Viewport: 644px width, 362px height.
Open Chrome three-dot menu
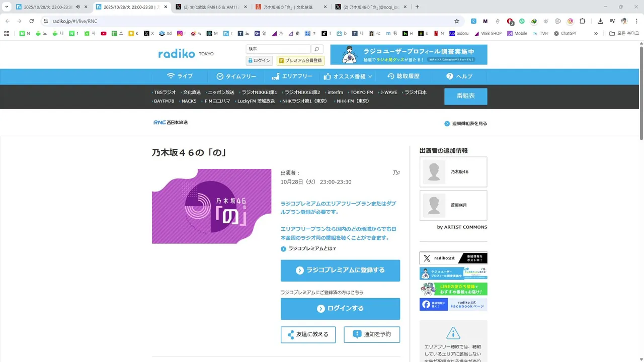pyautogui.click(x=636, y=21)
